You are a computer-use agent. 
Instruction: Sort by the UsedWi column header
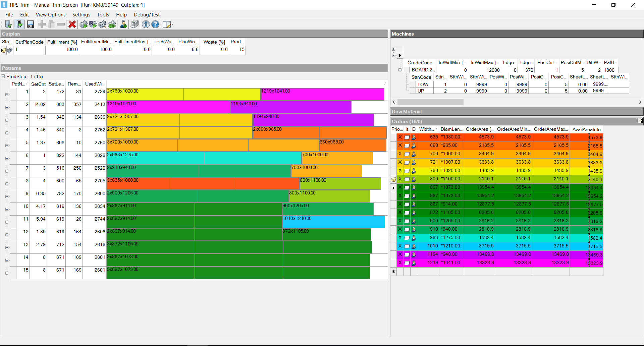(94, 84)
